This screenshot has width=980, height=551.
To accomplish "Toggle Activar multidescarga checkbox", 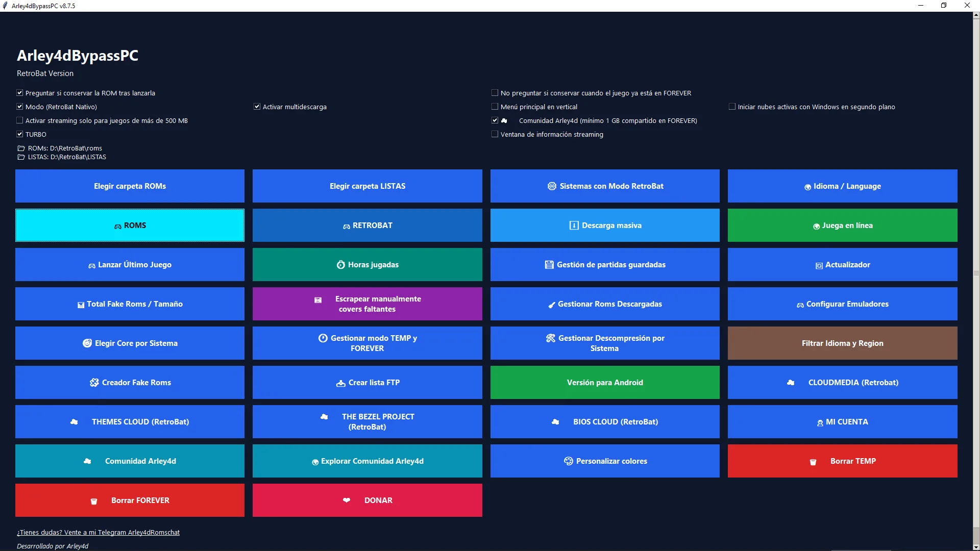I will [x=257, y=107].
